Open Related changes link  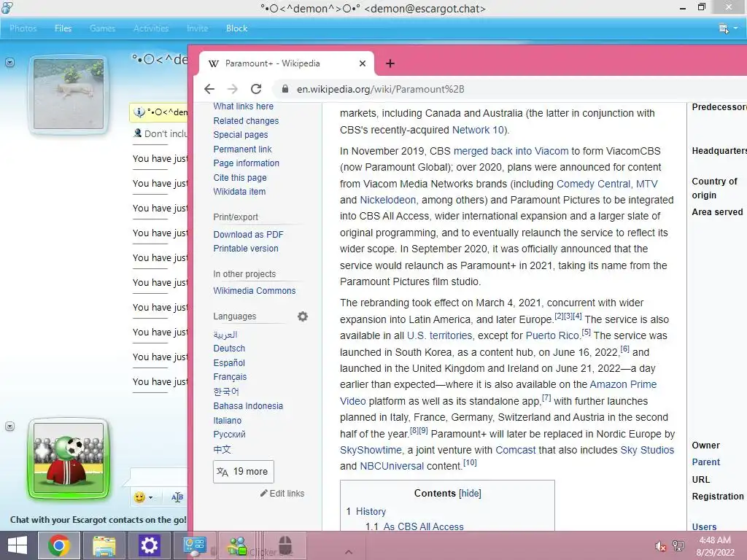246,121
